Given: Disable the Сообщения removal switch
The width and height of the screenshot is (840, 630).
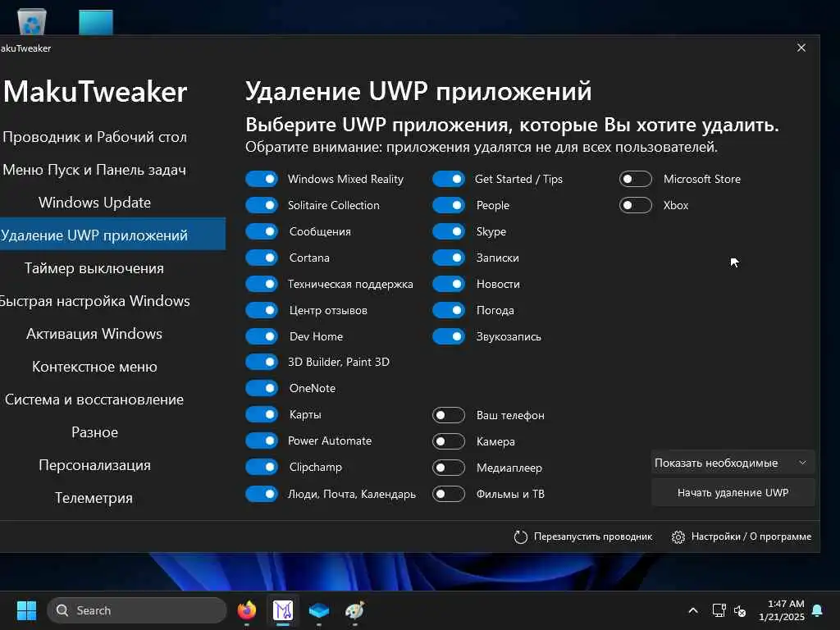Looking at the screenshot, I should click(262, 231).
